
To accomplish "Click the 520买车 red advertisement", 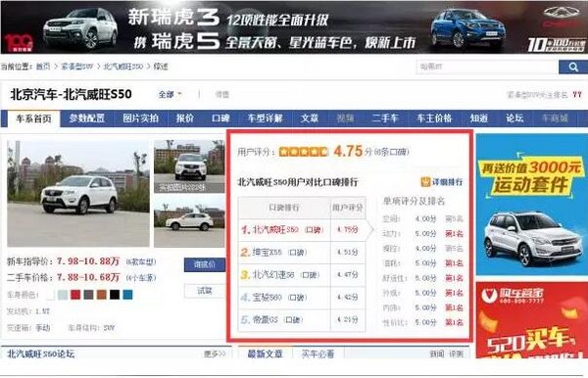I will tap(532, 320).
